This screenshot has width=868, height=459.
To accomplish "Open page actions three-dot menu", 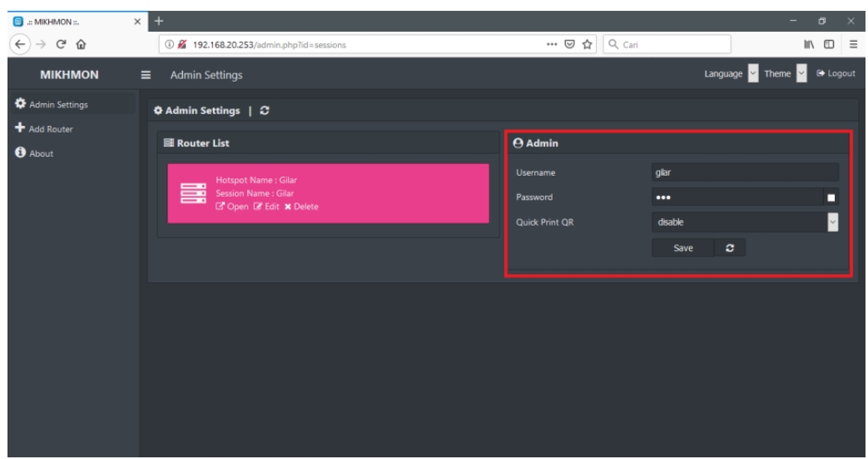I will (x=552, y=44).
